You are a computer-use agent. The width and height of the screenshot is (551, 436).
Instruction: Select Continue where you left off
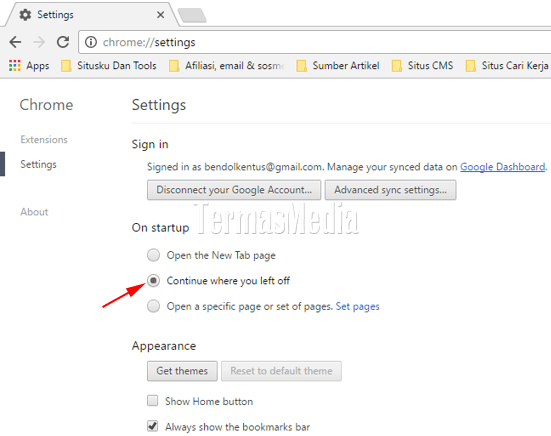[x=154, y=280]
